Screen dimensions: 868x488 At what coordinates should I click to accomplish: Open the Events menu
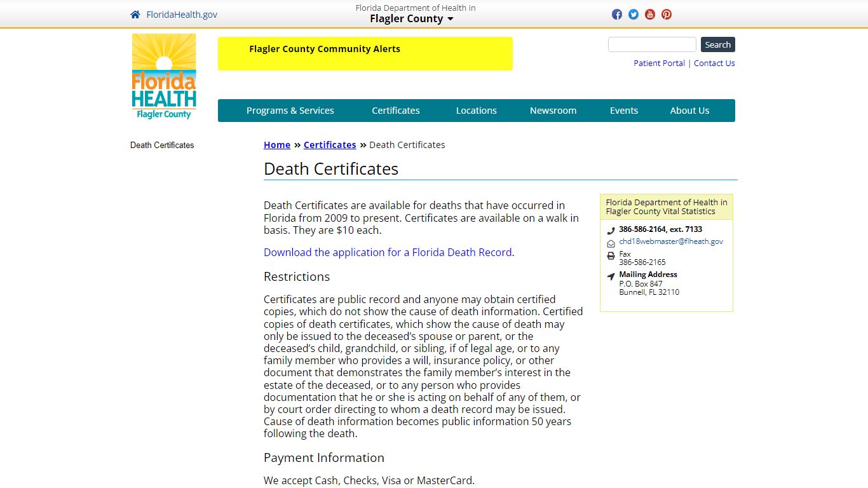pyautogui.click(x=624, y=111)
